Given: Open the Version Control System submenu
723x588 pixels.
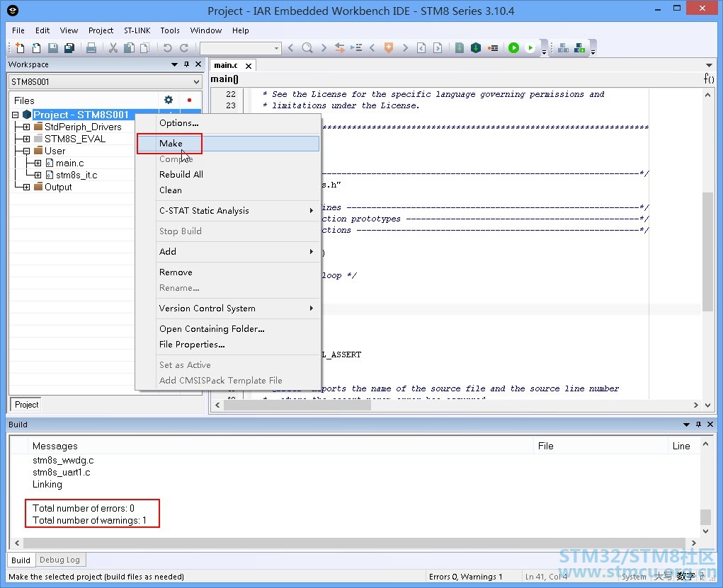Looking at the screenshot, I should (237, 309).
